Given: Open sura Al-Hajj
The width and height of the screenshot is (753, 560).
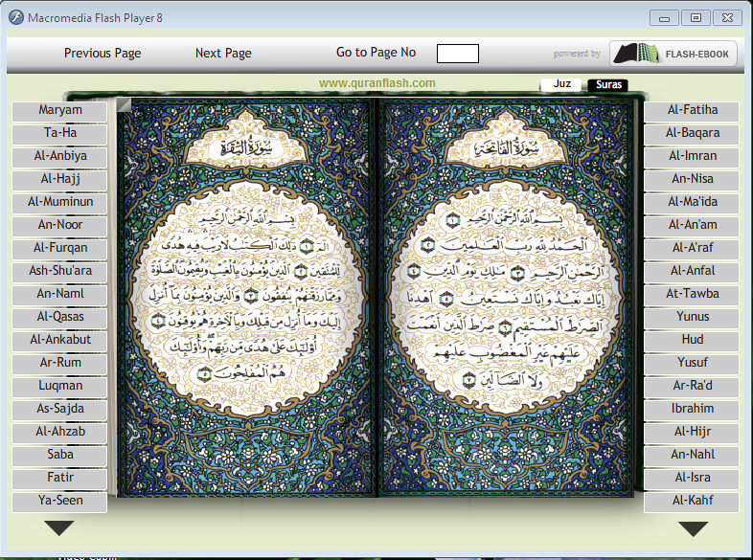Looking at the screenshot, I should point(59,180).
